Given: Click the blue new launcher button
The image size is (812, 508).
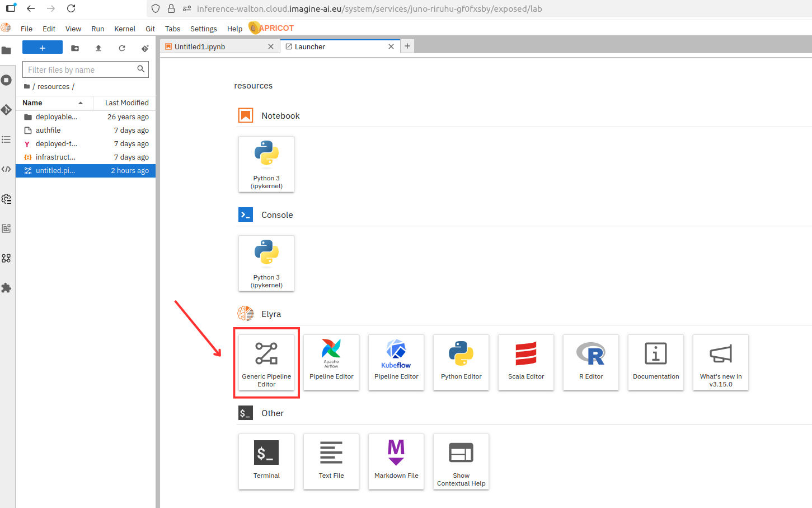Looking at the screenshot, I should 43,48.
